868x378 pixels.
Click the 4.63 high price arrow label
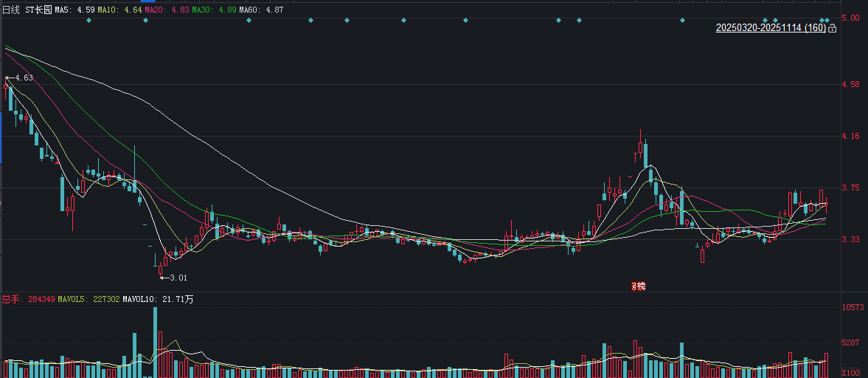pos(20,78)
